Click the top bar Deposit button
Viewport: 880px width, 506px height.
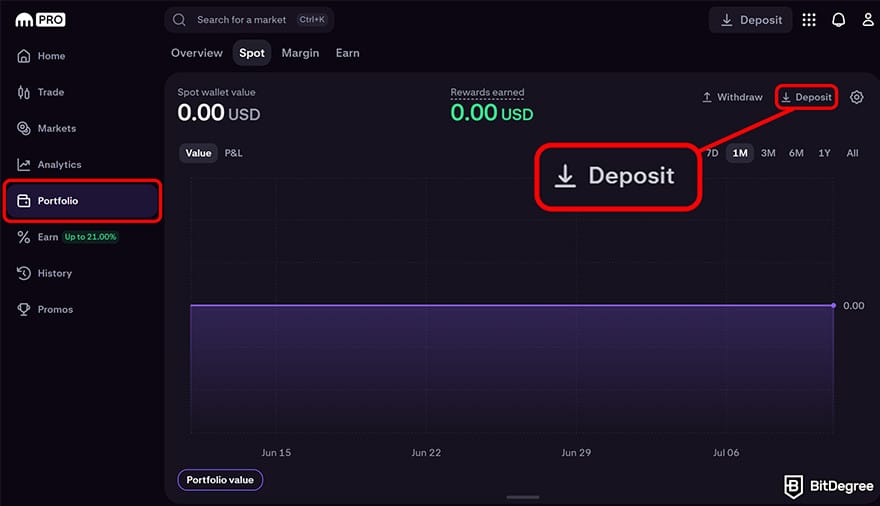(750, 20)
